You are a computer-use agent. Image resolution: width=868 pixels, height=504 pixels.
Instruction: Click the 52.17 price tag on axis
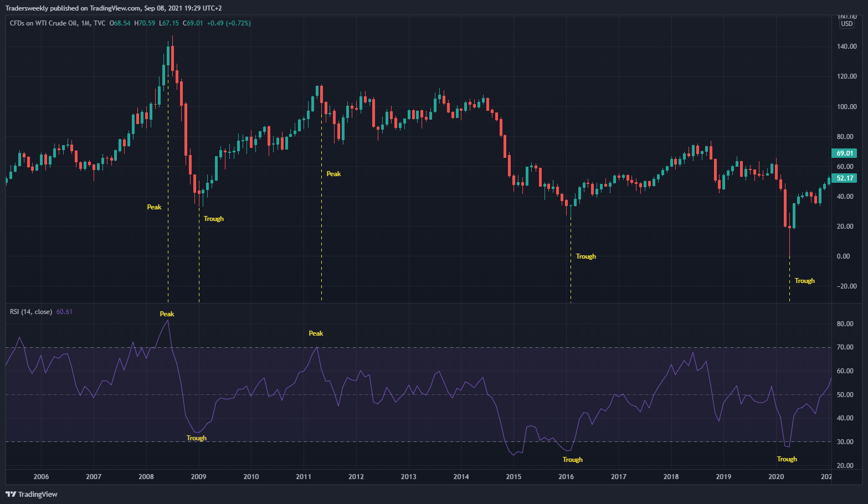pos(844,178)
